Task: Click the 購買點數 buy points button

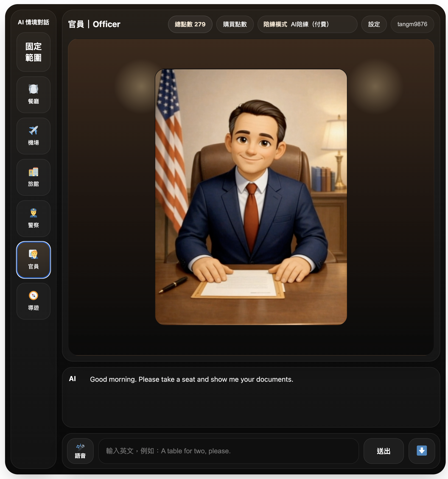Action: (x=235, y=24)
